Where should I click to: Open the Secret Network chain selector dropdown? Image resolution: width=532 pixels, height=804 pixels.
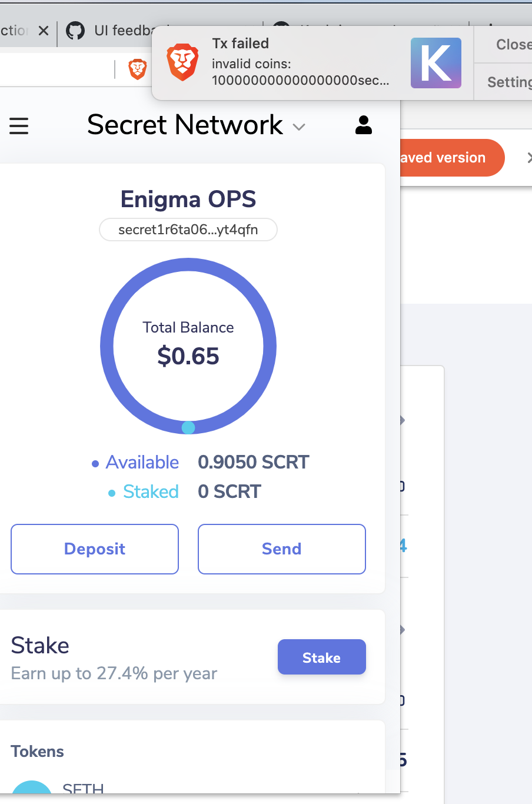coord(300,127)
